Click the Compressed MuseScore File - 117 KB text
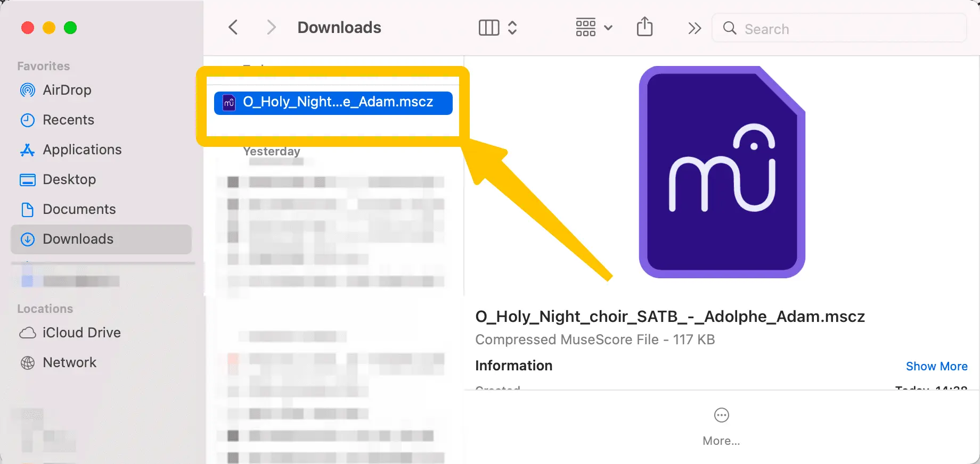 coord(595,339)
